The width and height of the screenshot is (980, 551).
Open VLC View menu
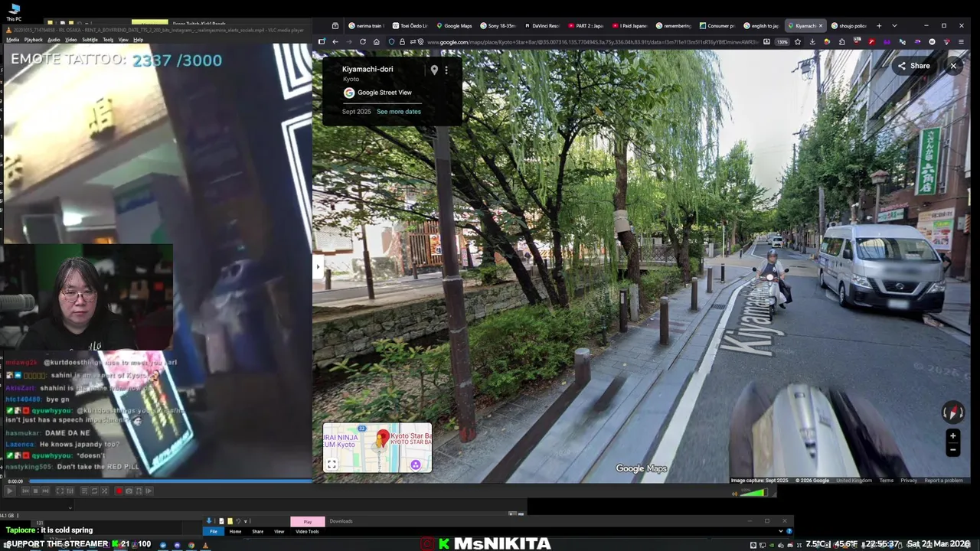pos(123,40)
